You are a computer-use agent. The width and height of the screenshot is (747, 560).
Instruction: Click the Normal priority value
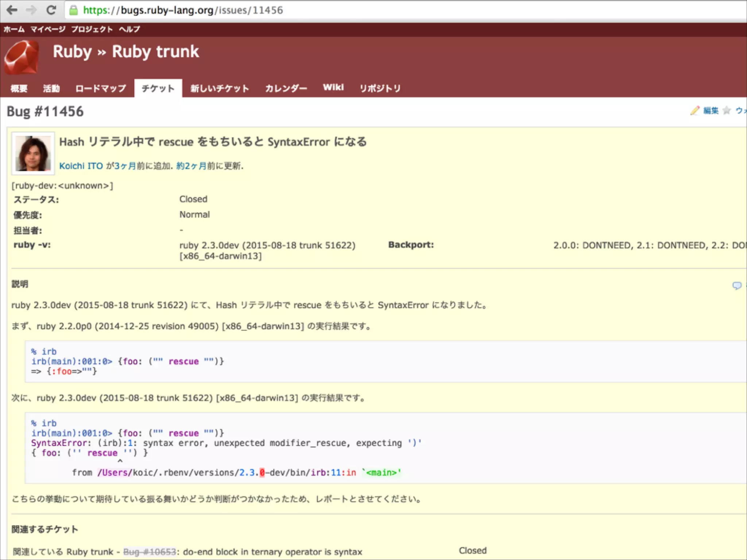194,214
